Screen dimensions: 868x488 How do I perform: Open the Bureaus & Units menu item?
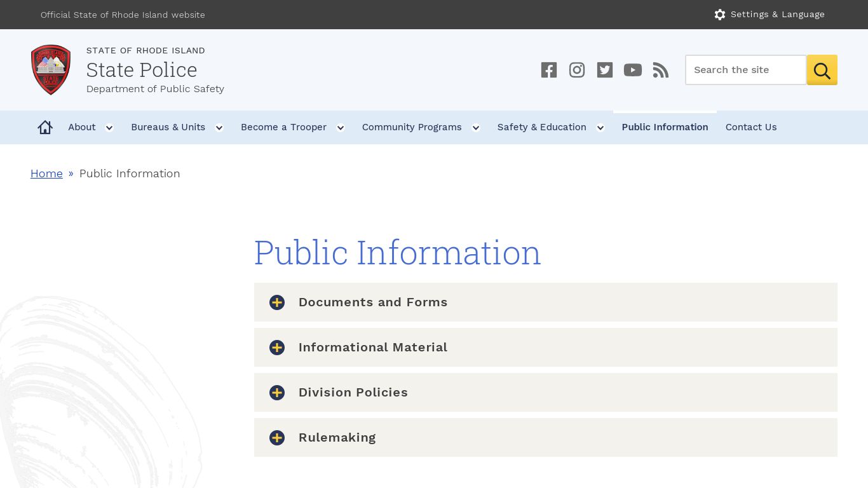168,127
